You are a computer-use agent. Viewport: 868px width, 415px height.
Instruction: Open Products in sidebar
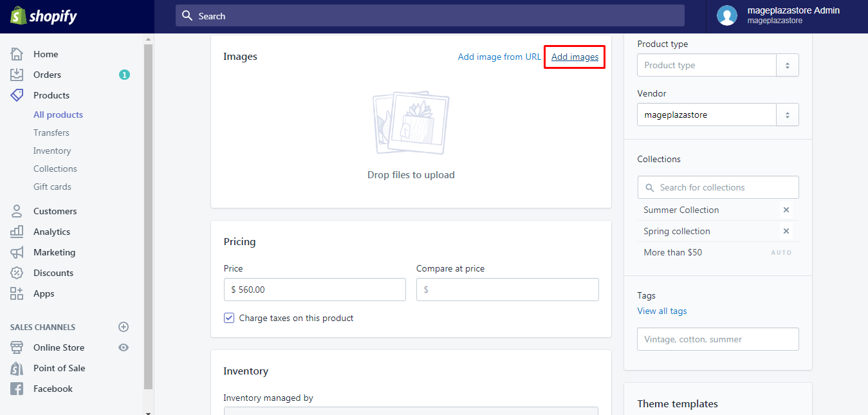[x=51, y=95]
